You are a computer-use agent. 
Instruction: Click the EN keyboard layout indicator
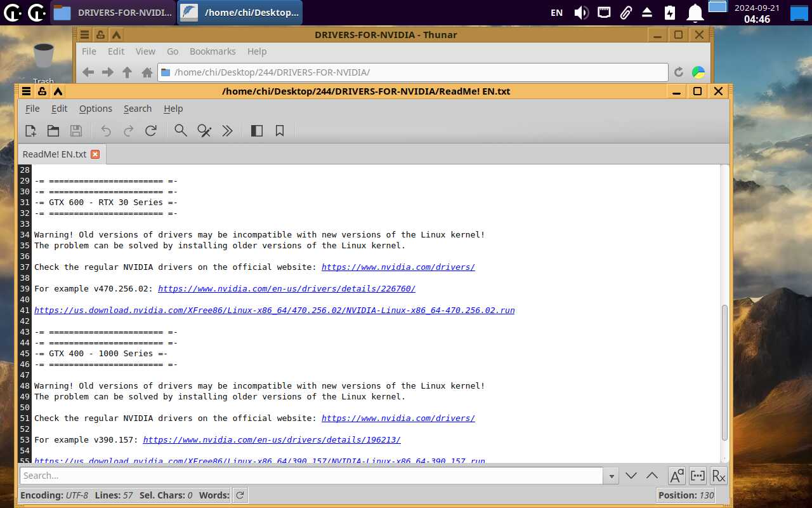click(x=557, y=13)
